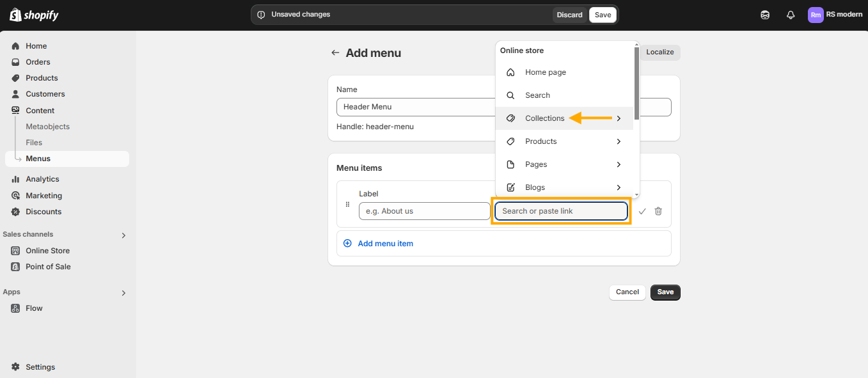The height and width of the screenshot is (378, 868).
Task: Confirm menu item with checkmark icon
Action: coord(642,211)
